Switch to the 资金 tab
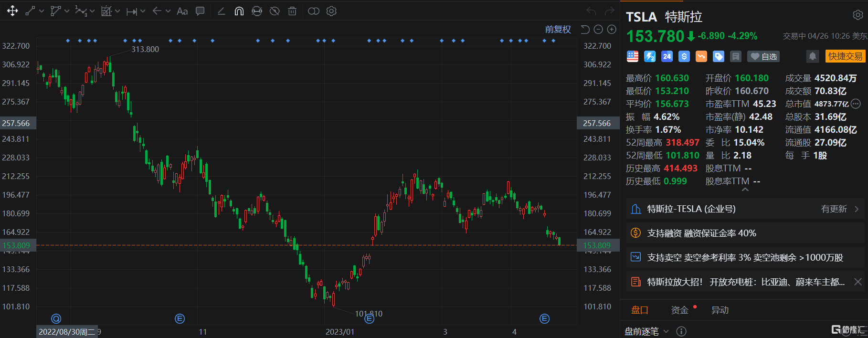868x338 pixels. coord(680,310)
